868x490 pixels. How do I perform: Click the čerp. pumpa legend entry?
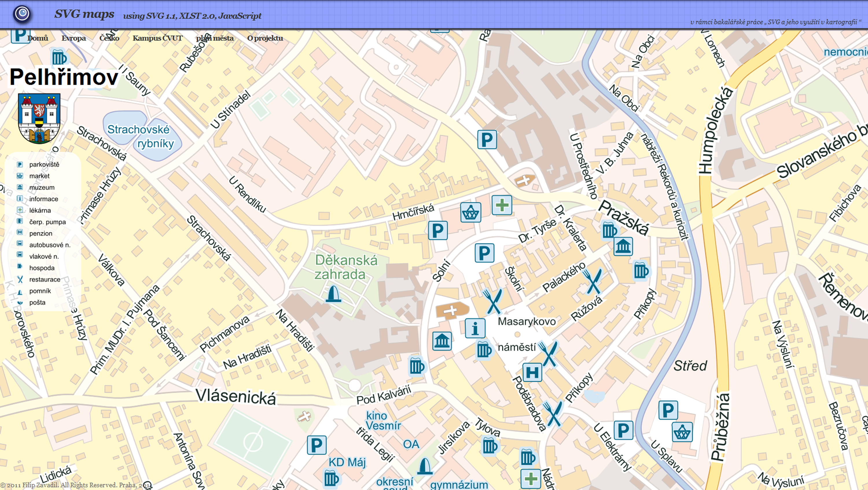(41, 222)
